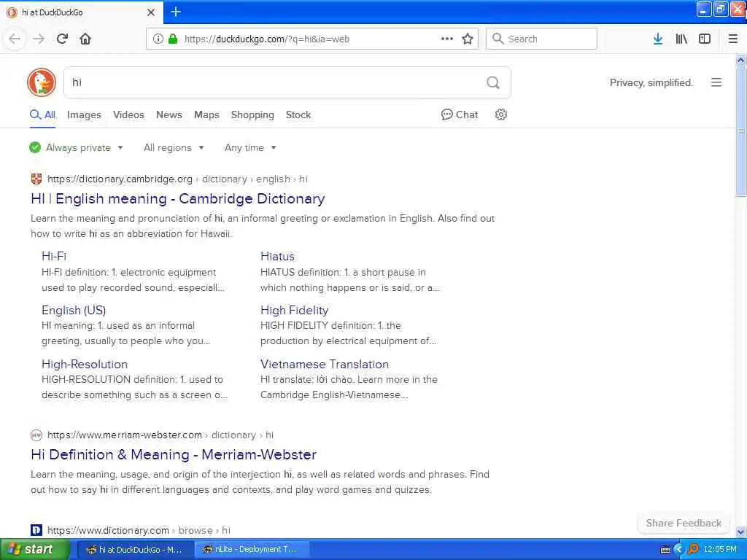This screenshot has width=747, height=560.
Task: Focus the Firefox toolbar Search field
Action: (x=541, y=39)
